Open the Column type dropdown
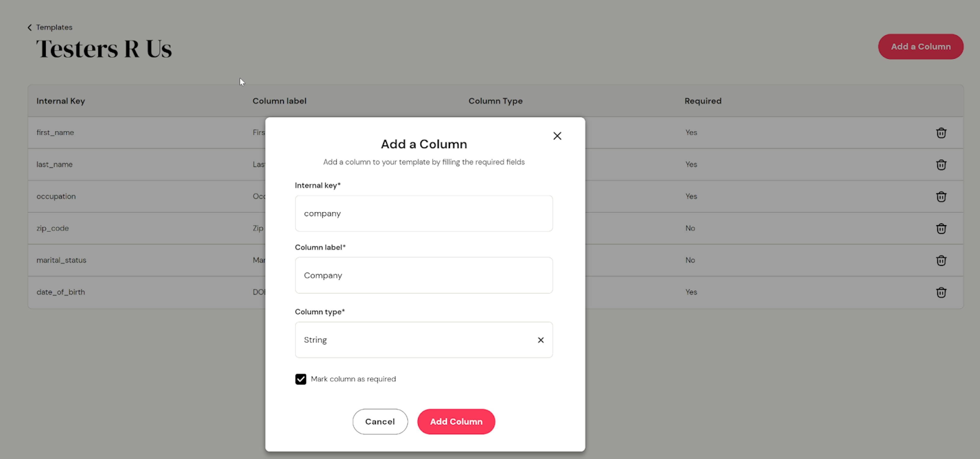The image size is (980, 459). click(415, 340)
